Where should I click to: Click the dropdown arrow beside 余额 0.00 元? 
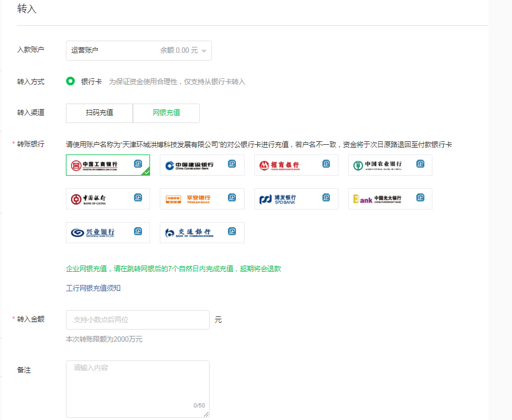click(204, 51)
